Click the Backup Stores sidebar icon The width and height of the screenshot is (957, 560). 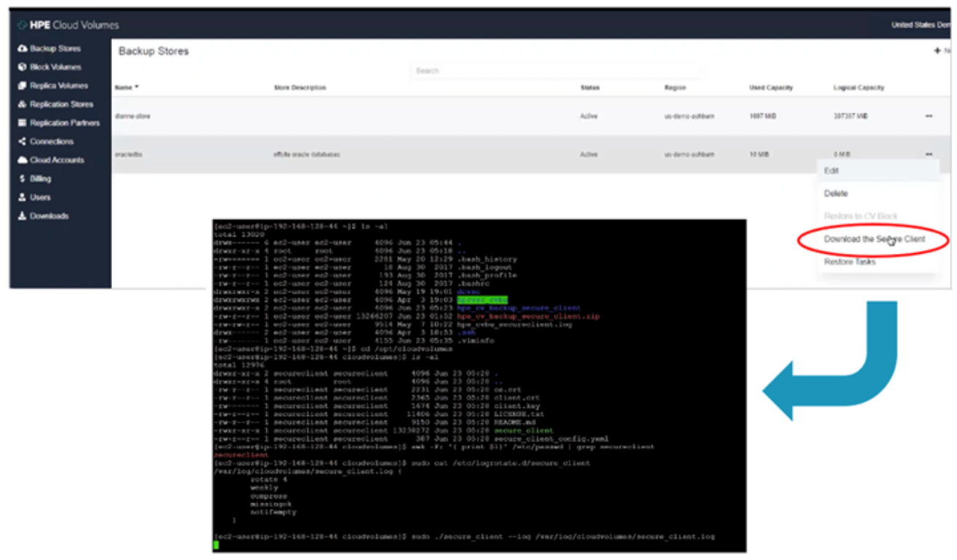(x=22, y=49)
